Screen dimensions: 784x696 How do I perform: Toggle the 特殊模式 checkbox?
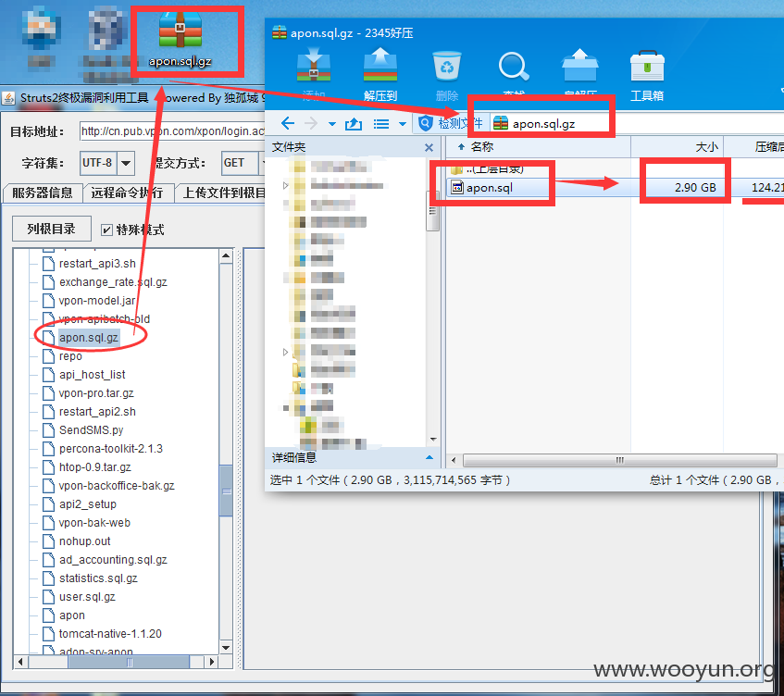pos(106,230)
